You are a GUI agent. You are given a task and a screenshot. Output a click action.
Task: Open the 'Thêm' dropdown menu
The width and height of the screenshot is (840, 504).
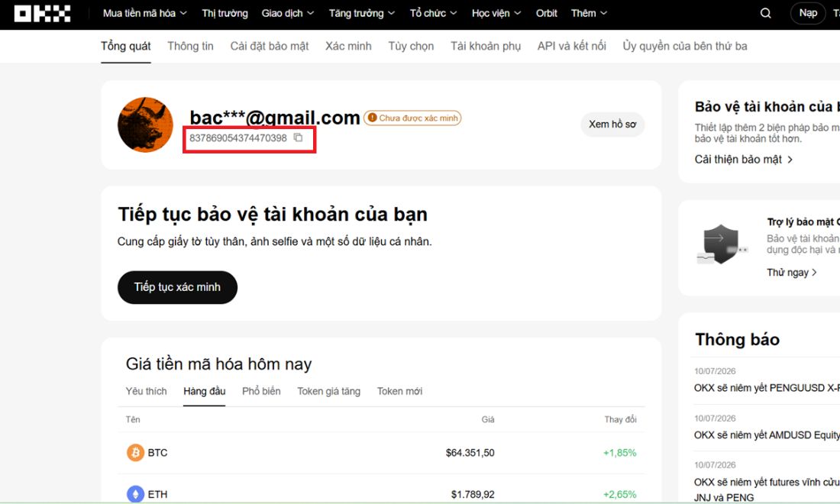coord(589,14)
